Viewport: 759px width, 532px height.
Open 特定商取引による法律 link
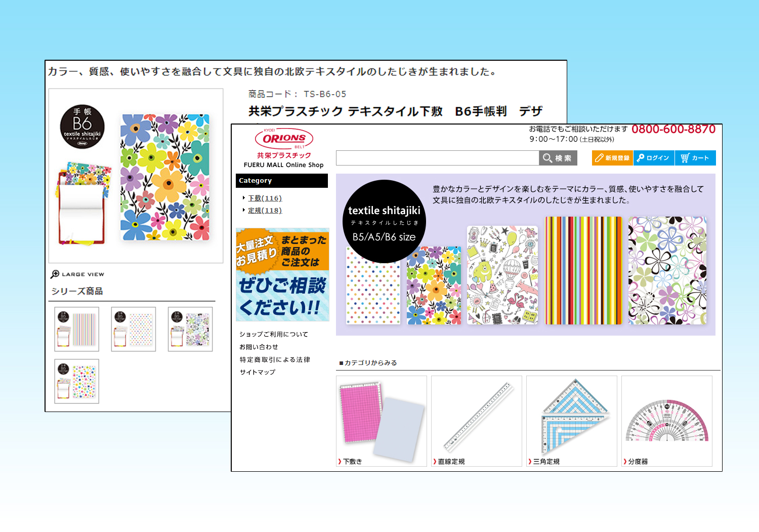click(275, 360)
